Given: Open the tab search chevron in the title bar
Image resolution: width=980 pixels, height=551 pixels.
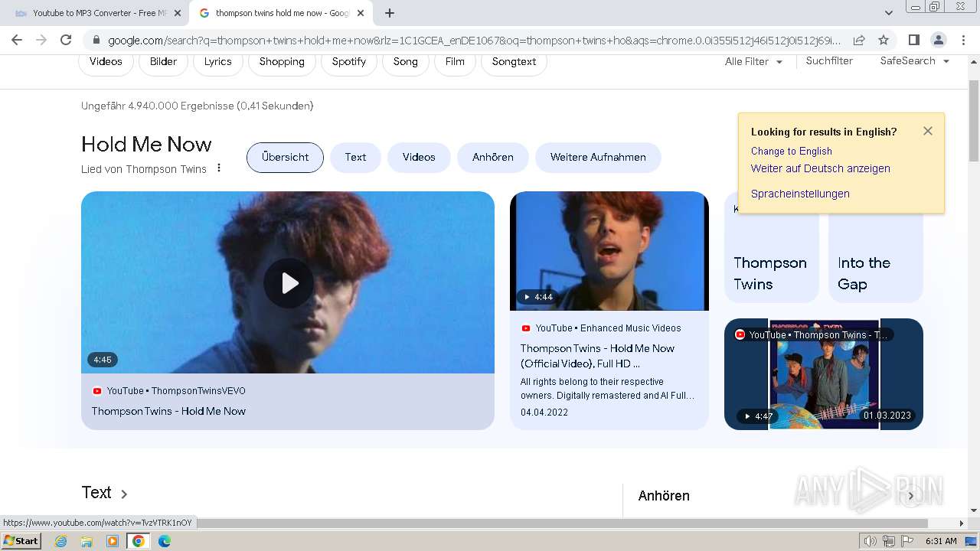Looking at the screenshot, I should tap(888, 13).
